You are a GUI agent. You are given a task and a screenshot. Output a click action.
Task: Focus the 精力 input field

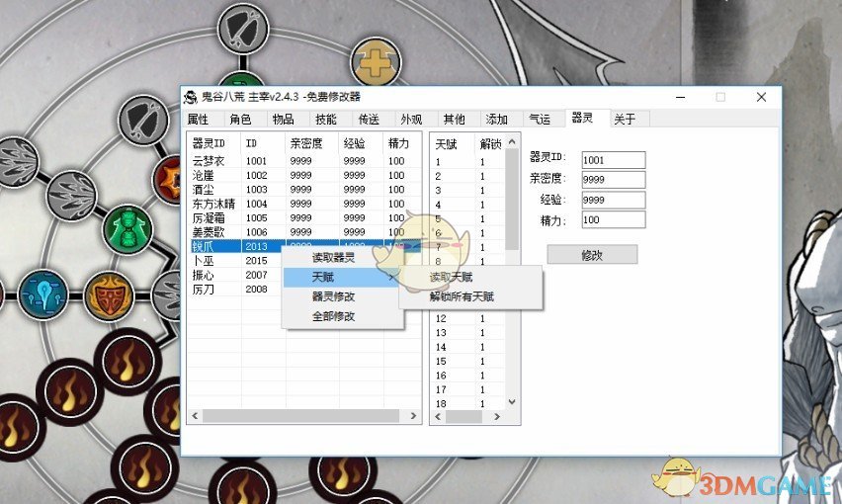coord(614,219)
